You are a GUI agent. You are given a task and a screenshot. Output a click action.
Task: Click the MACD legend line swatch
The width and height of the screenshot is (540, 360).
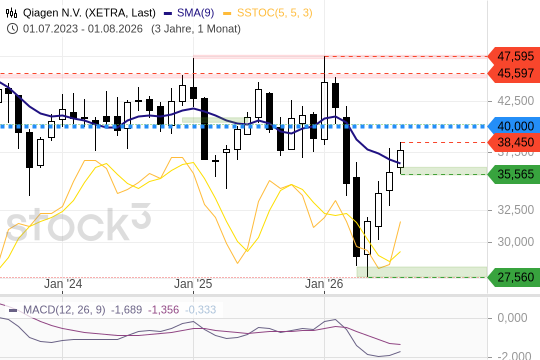point(13,310)
